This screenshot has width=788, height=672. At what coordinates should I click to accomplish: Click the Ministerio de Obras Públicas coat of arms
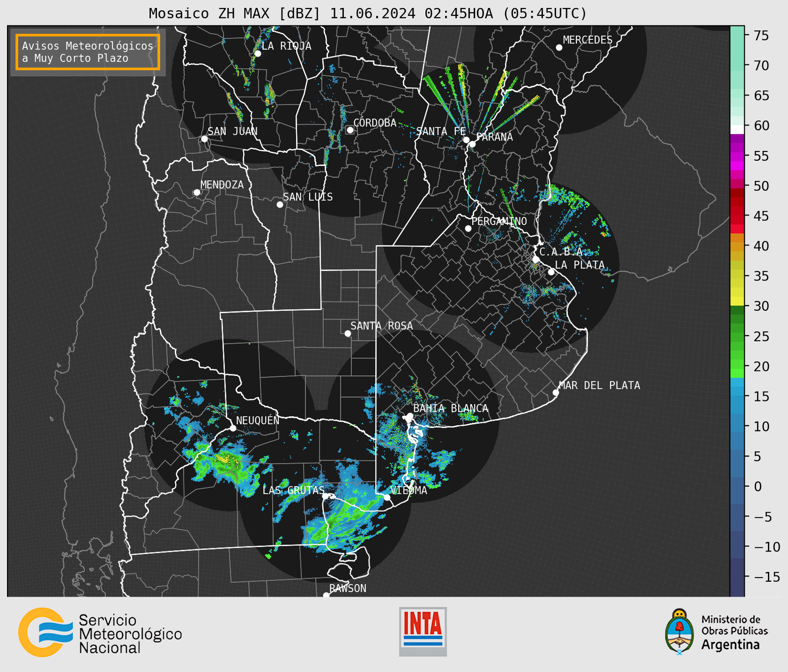pos(680,631)
